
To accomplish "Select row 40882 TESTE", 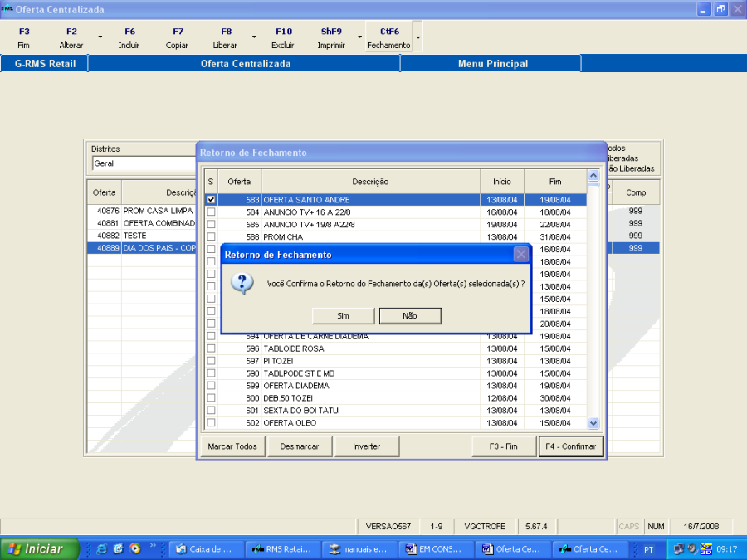I will (x=142, y=236).
